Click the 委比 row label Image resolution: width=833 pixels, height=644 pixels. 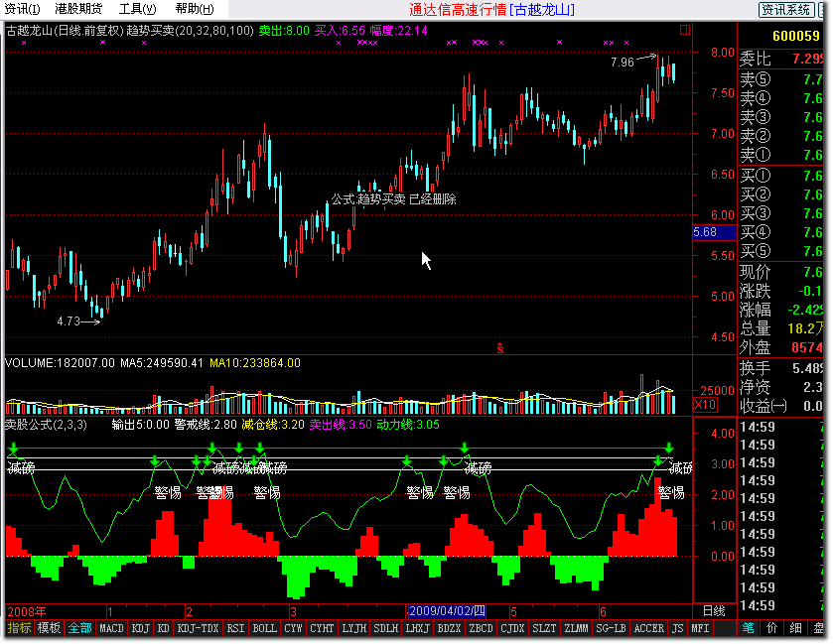click(755, 59)
